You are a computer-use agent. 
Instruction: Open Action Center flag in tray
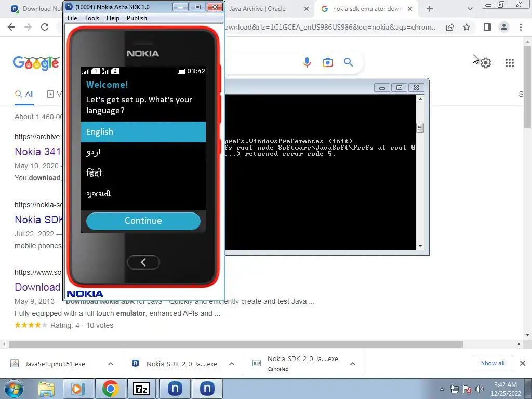click(x=467, y=389)
